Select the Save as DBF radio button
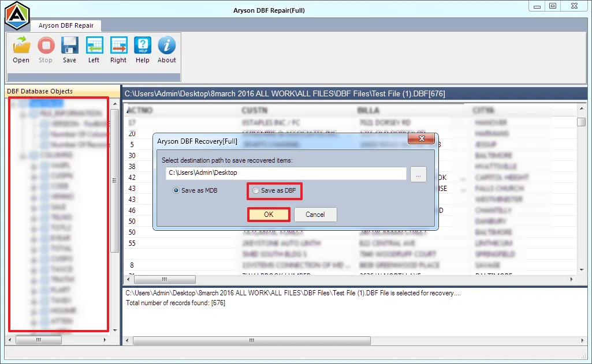Screen dimensions: 592x364 click(256, 190)
